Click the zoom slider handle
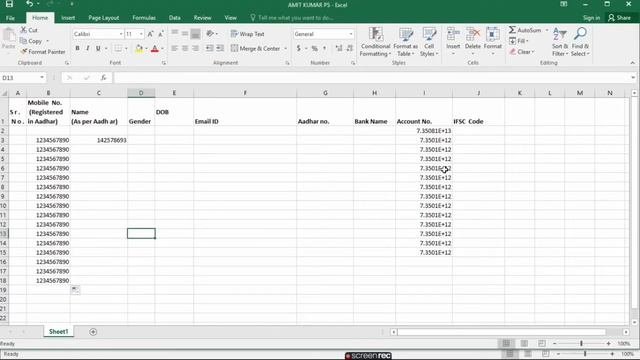 tap(581, 344)
